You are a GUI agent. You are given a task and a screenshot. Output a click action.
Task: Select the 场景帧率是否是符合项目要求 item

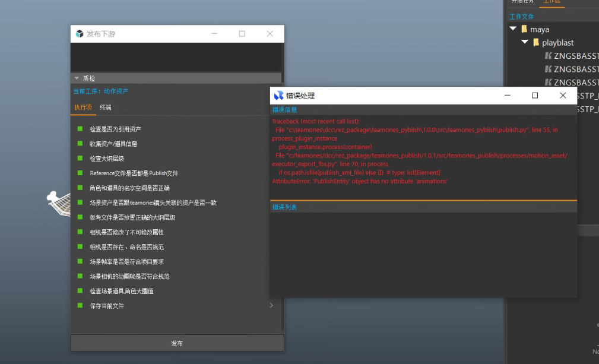point(126,262)
